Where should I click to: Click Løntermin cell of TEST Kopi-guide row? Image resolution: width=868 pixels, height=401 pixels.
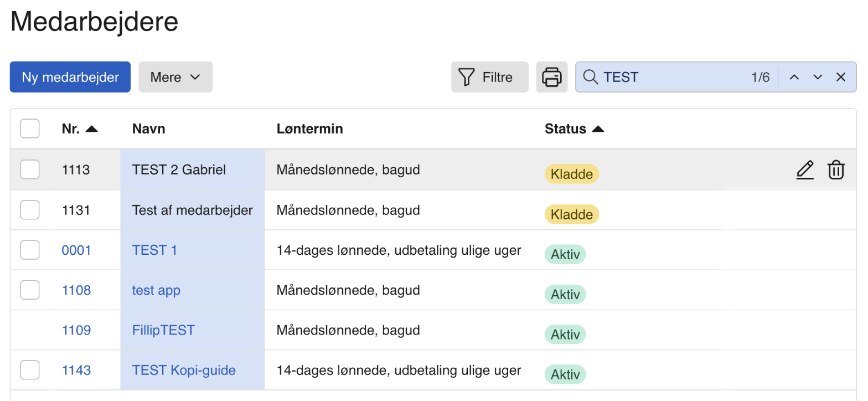point(399,370)
